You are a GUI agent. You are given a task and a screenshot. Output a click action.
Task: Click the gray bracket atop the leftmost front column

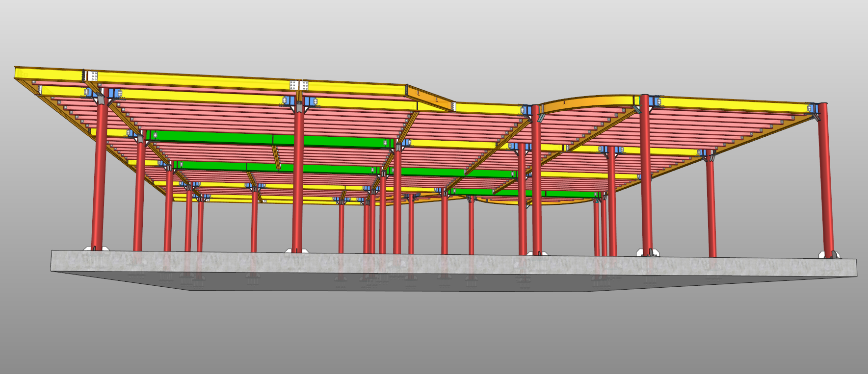click(101, 100)
